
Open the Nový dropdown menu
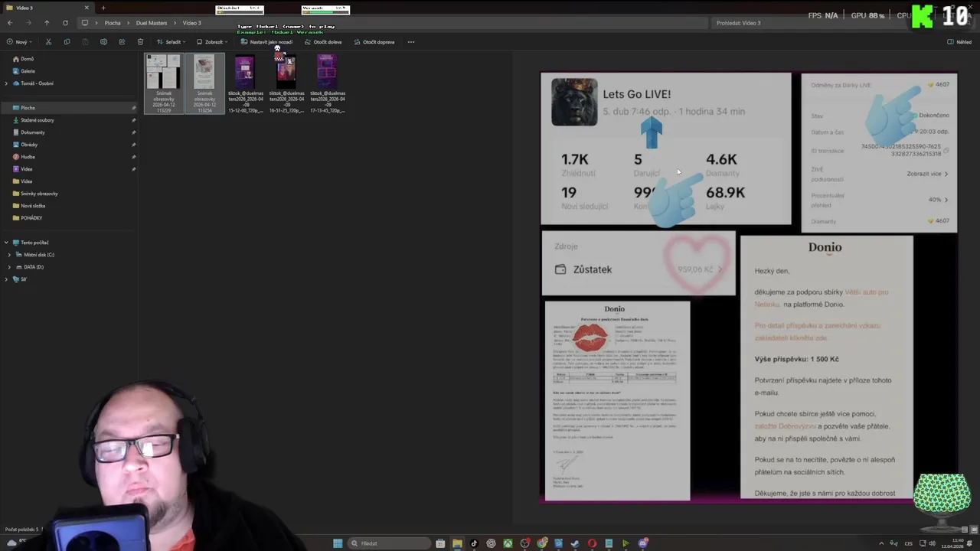(18, 42)
